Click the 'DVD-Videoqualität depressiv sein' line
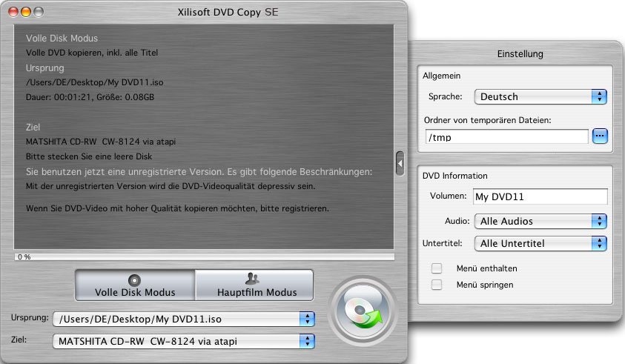The image size is (625, 364). click(x=171, y=187)
